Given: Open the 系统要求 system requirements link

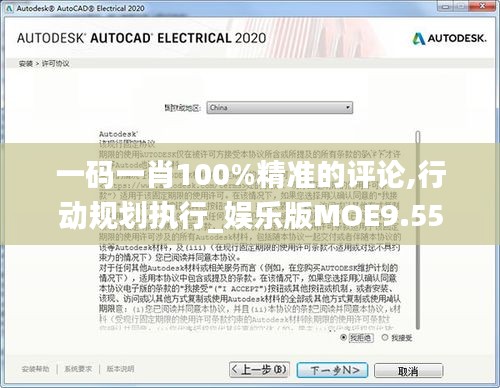Looking at the screenshot, I should [78, 369].
